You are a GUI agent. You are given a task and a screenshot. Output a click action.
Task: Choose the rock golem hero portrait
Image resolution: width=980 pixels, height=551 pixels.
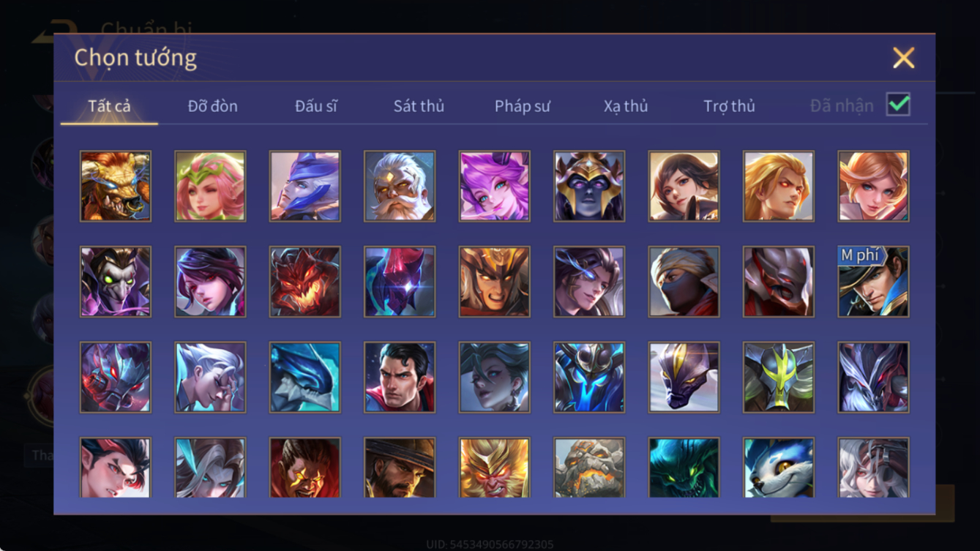(x=589, y=468)
